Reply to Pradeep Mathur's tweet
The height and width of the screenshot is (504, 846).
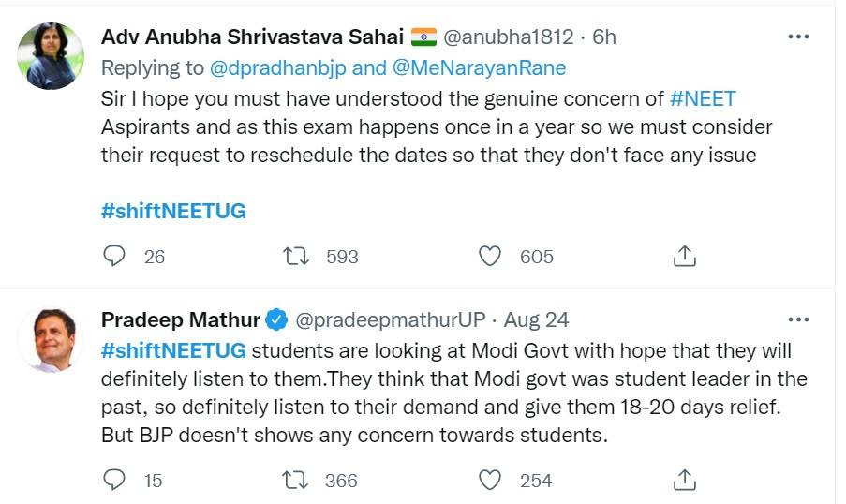(114, 480)
